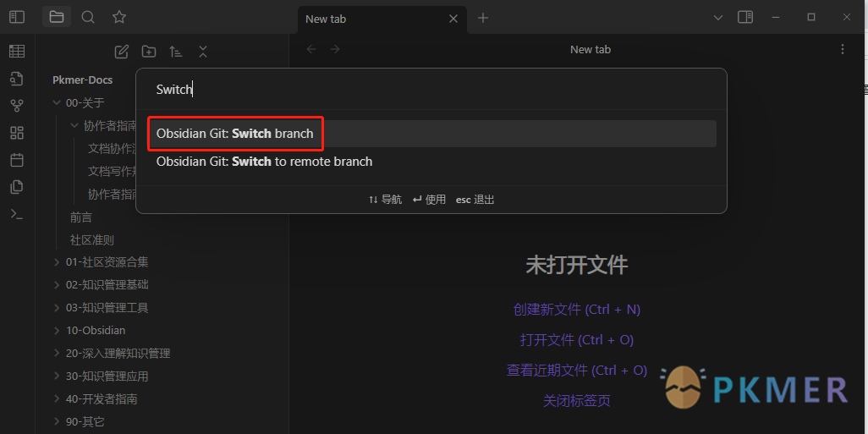Click the table icon in left ribbon

[x=17, y=52]
